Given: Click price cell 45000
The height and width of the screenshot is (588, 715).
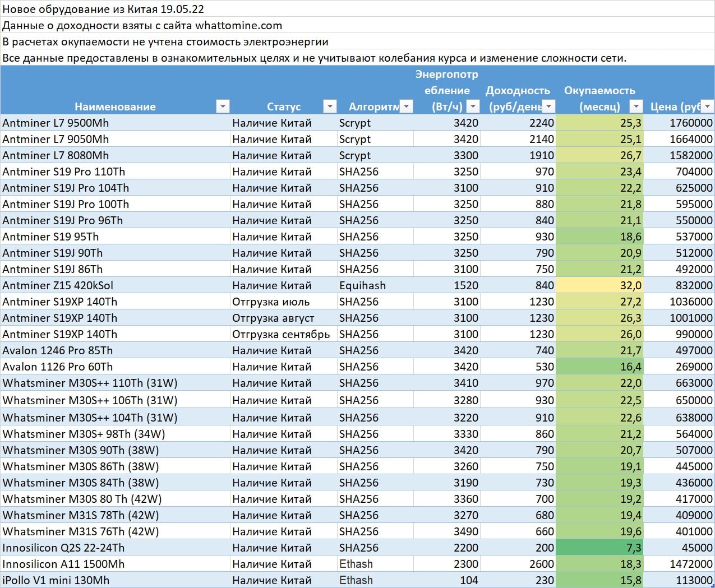Looking at the screenshot, I should pos(679,548).
